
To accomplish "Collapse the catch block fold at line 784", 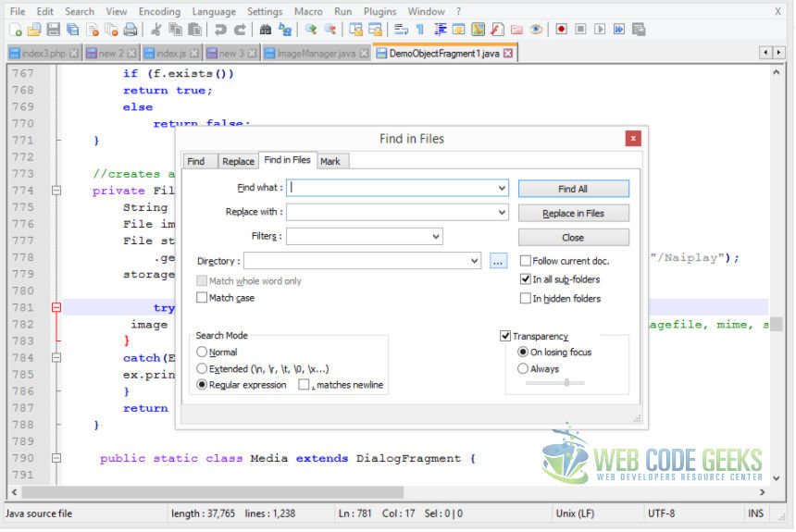I will pos(56,359).
